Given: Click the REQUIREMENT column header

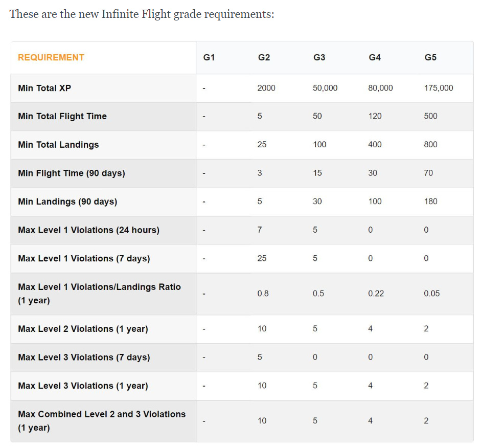Looking at the screenshot, I should click(x=51, y=57).
